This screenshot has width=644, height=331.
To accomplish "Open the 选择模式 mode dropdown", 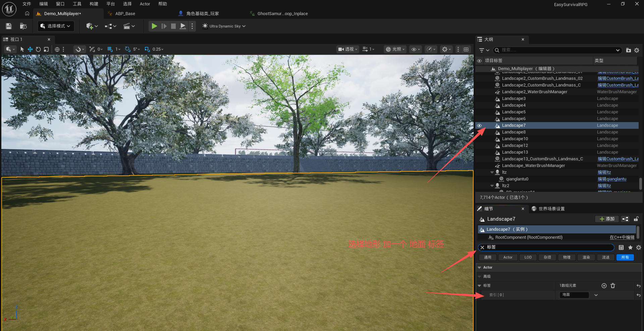I will [x=56, y=26].
